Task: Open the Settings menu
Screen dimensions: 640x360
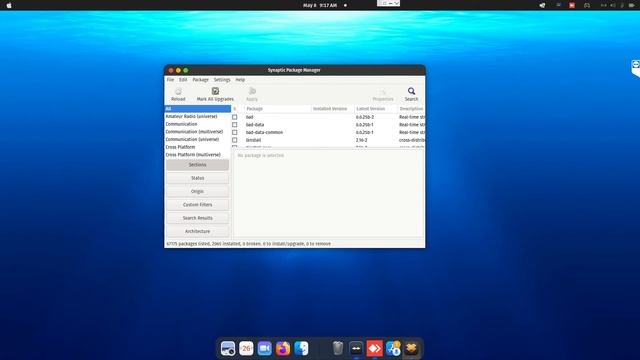Action: (222, 80)
